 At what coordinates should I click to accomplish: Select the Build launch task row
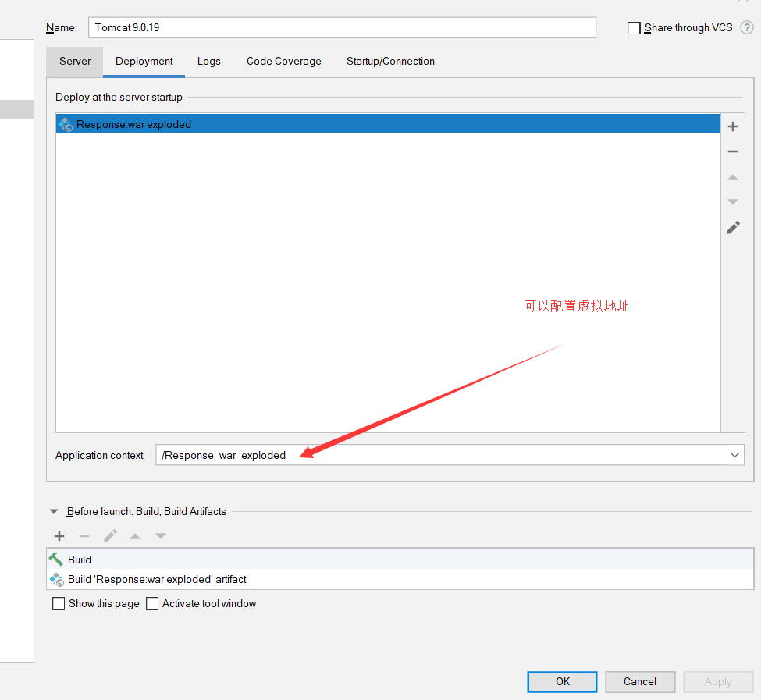tap(400, 560)
